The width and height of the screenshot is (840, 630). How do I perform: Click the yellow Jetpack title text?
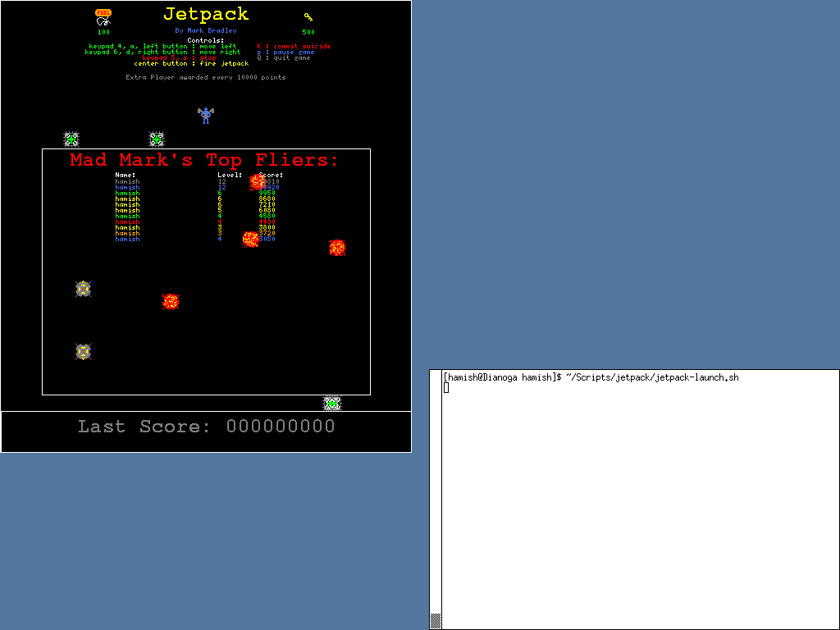tap(206, 14)
